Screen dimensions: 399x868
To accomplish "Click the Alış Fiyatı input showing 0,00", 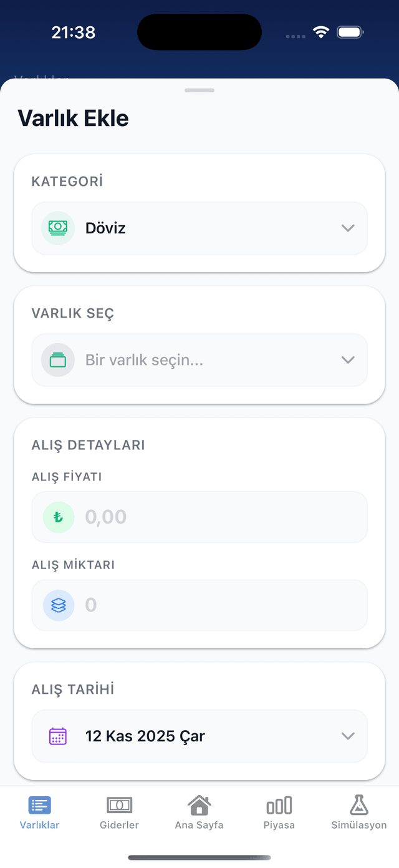I will [x=199, y=517].
